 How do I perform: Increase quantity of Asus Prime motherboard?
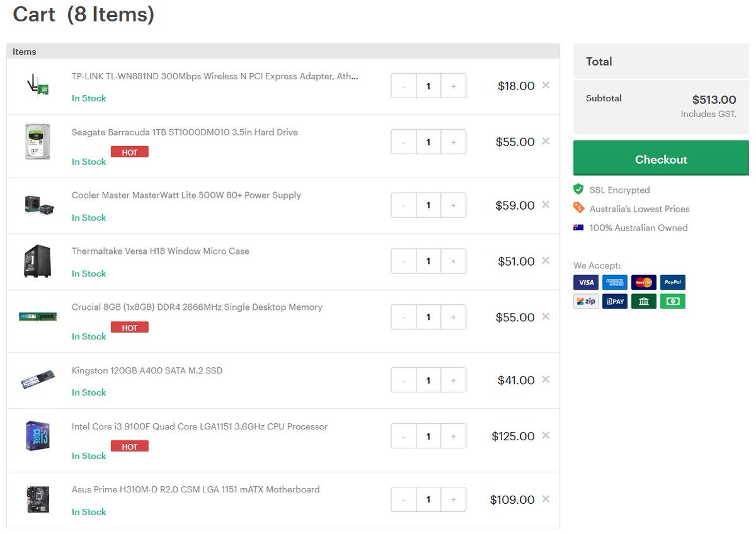click(x=453, y=499)
